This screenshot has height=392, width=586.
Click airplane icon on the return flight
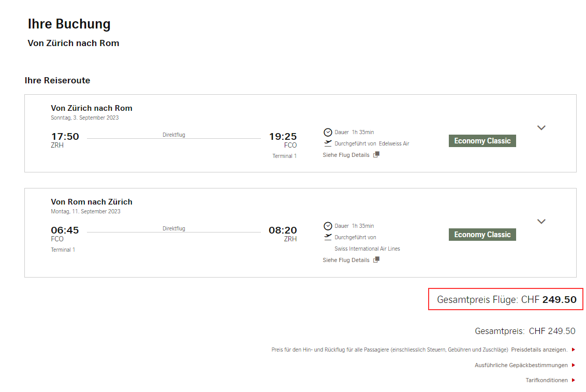328,237
